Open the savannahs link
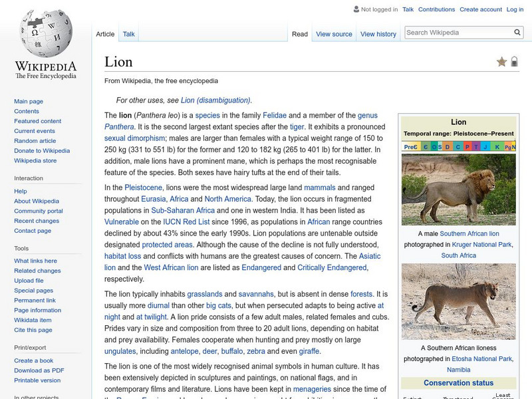 (x=256, y=294)
